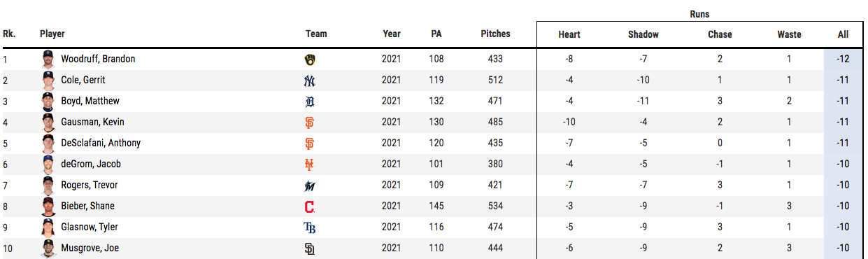Click the Giants logo in Gausman's row

[x=310, y=122]
